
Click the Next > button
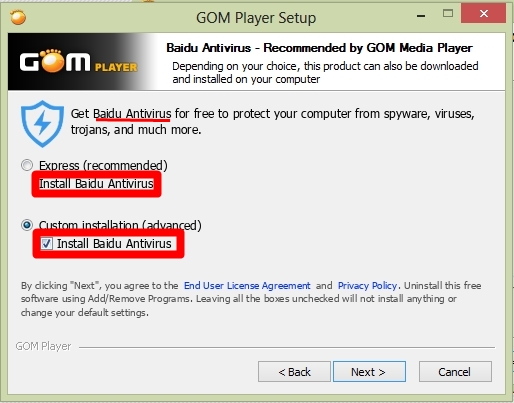pos(369,371)
